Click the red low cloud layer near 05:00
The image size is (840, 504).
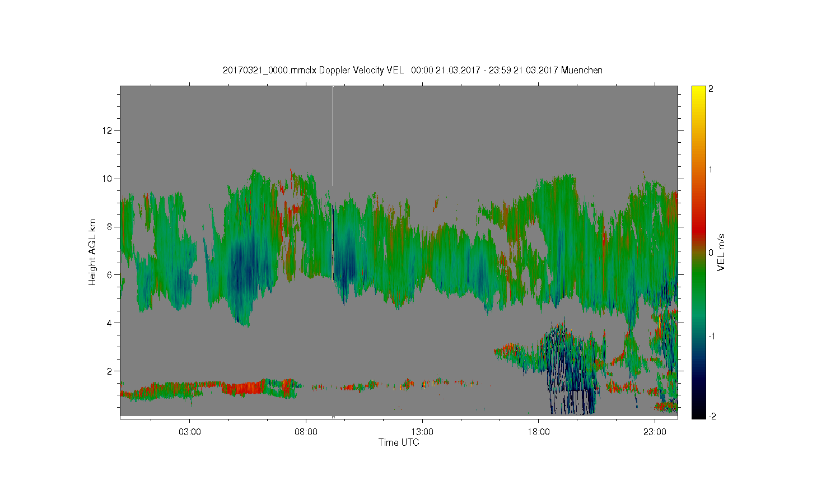(244, 388)
